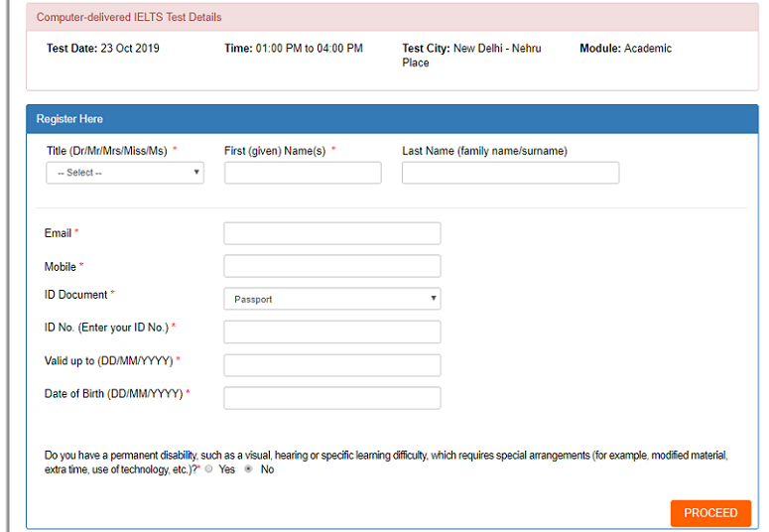Viewport: 769px width, 532px height.
Task: Click the First (given) Name input field
Action: [303, 173]
